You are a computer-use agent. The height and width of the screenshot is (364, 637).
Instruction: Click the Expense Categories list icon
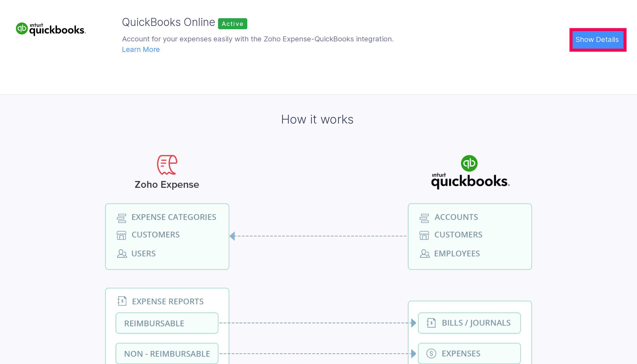pyautogui.click(x=121, y=218)
